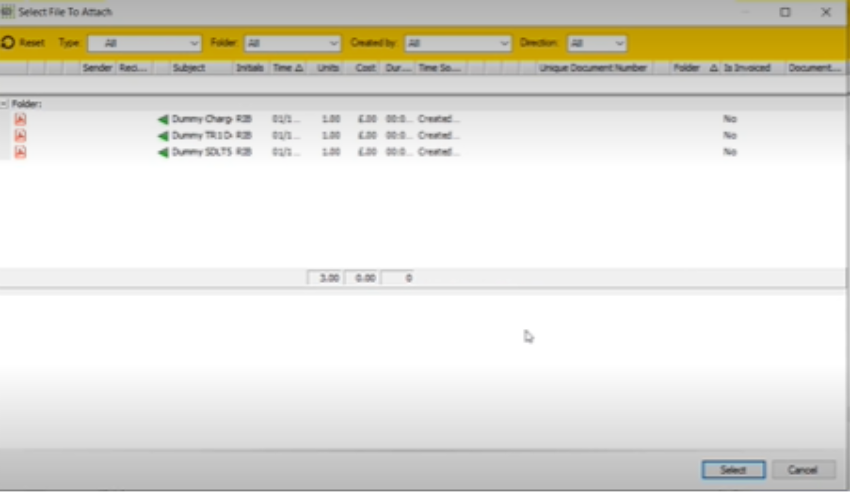The height and width of the screenshot is (492, 850).
Task: Click 1.00 units in Dummy Charge row
Action: tap(331, 119)
